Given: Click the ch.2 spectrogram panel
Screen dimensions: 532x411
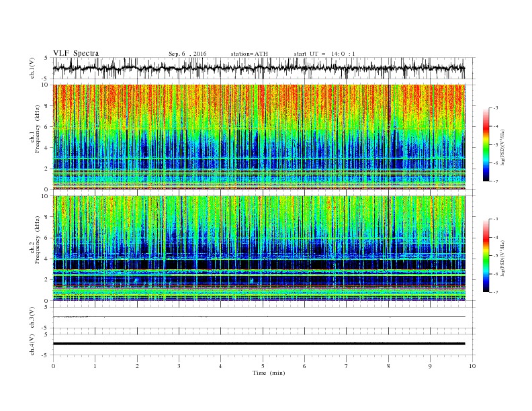Looking at the screenshot, I should pyautogui.click(x=259, y=248).
